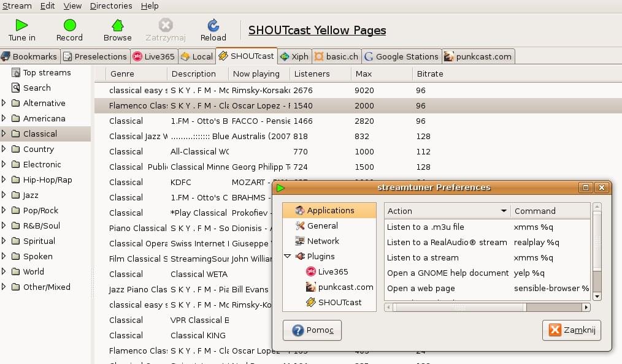Open the Help menu

pos(150,6)
